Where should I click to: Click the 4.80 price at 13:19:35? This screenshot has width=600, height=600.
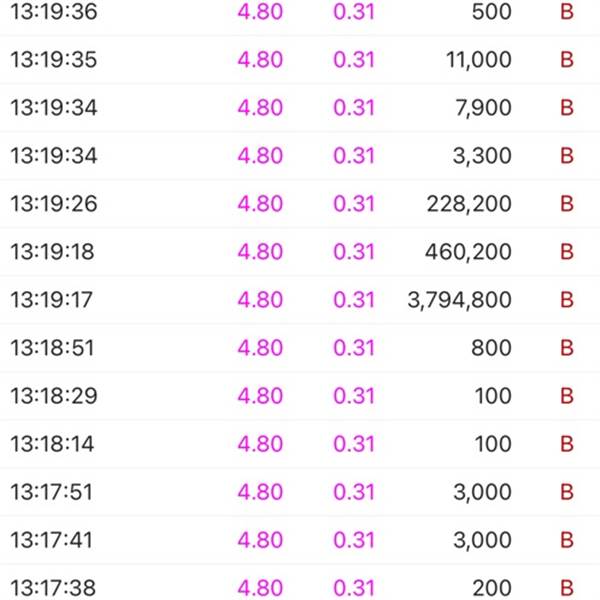pyautogui.click(x=260, y=60)
